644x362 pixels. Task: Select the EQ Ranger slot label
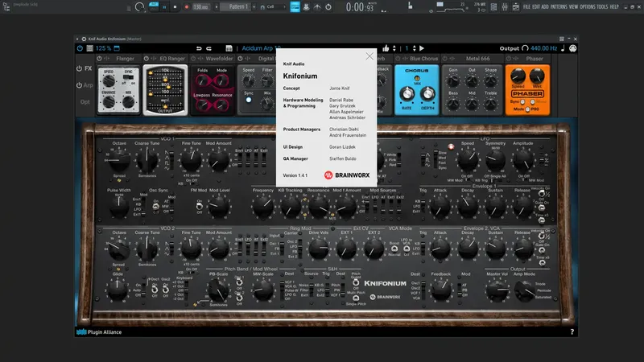pos(172,59)
